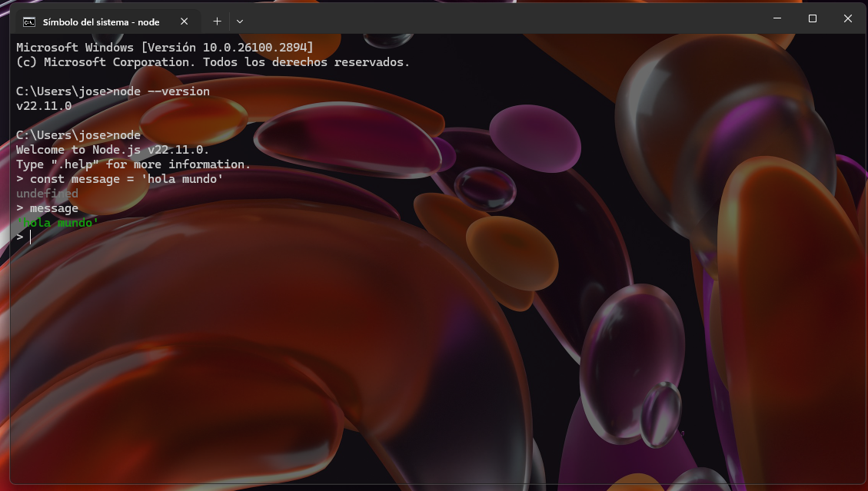Click the 'node --version' command line
Screen dimensions: 868x491
(x=113, y=91)
